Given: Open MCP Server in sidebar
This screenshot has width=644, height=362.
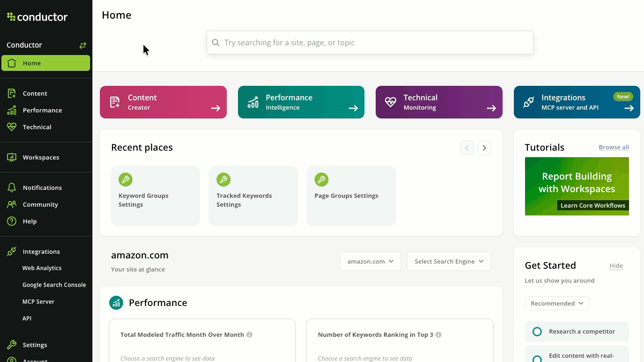Looking at the screenshot, I should pyautogui.click(x=38, y=302).
